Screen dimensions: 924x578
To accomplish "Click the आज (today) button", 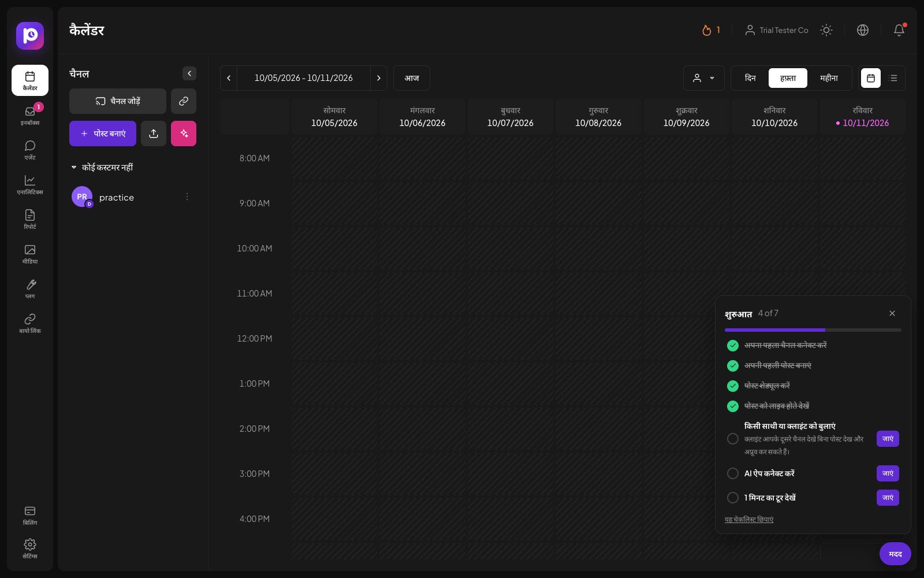I will (412, 78).
